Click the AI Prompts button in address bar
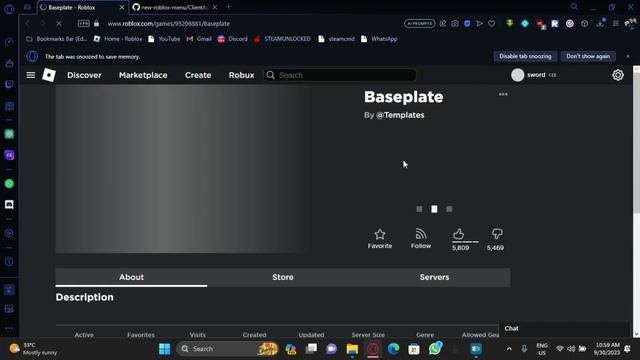The image size is (640, 360). pos(420,24)
